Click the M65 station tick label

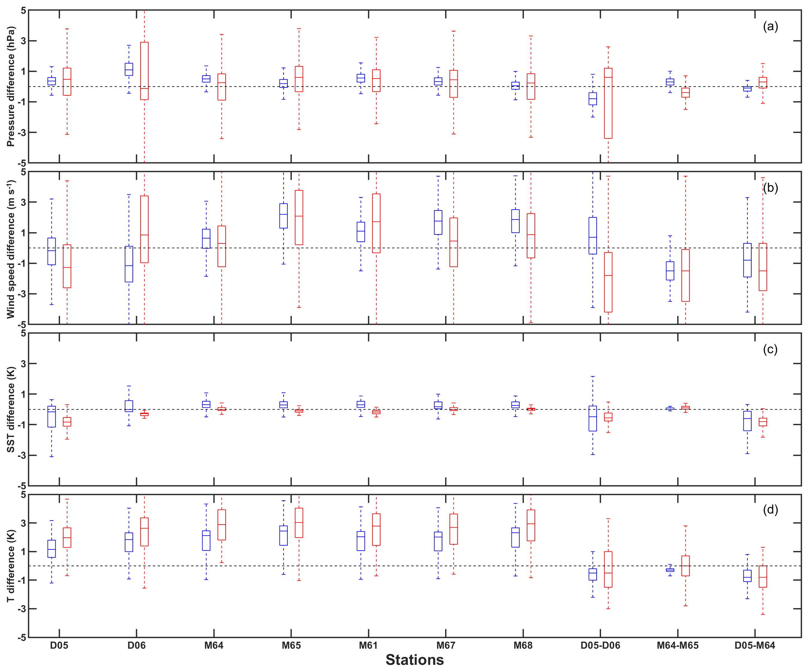tap(291, 645)
